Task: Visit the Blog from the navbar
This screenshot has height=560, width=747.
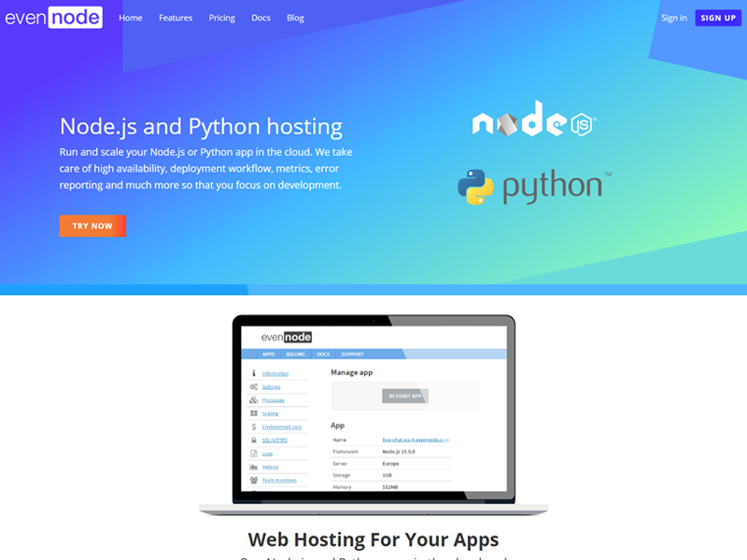Action: 295,18
